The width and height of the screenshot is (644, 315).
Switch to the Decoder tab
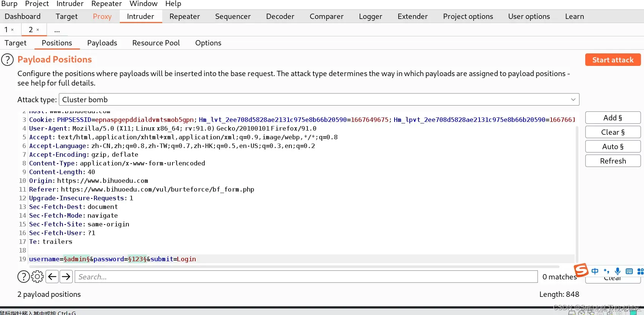pyautogui.click(x=280, y=17)
